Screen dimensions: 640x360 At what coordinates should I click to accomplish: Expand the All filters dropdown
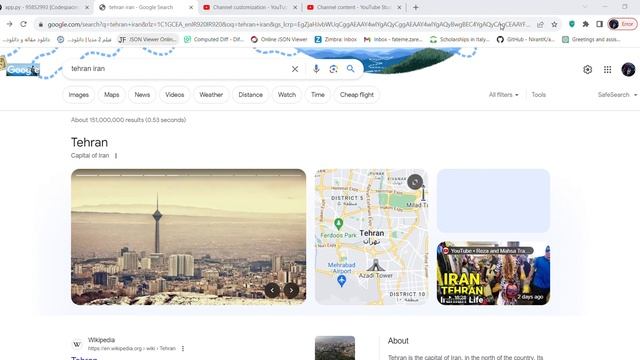[504, 95]
